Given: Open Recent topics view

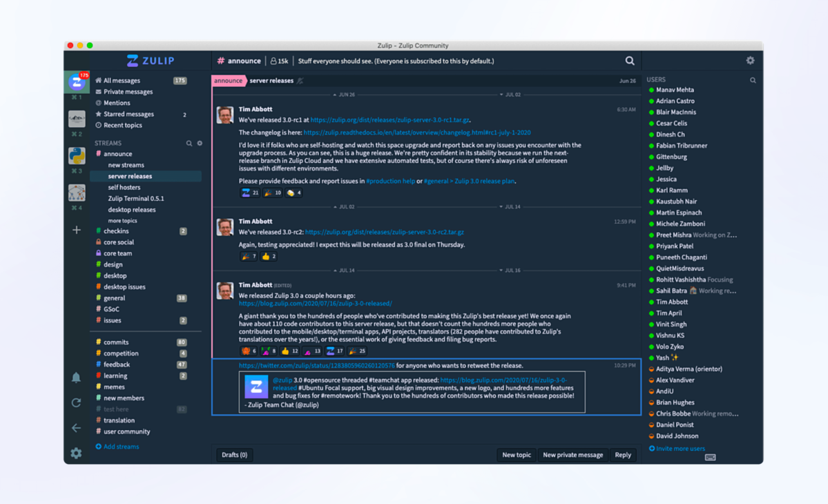Looking at the screenshot, I should pos(122,125).
